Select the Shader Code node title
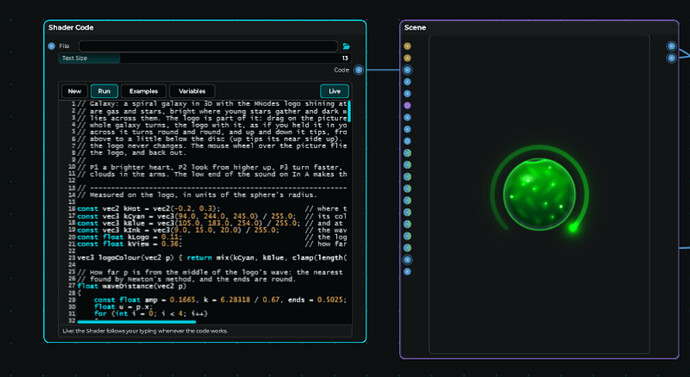This screenshot has height=377, width=690. pyautogui.click(x=71, y=27)
